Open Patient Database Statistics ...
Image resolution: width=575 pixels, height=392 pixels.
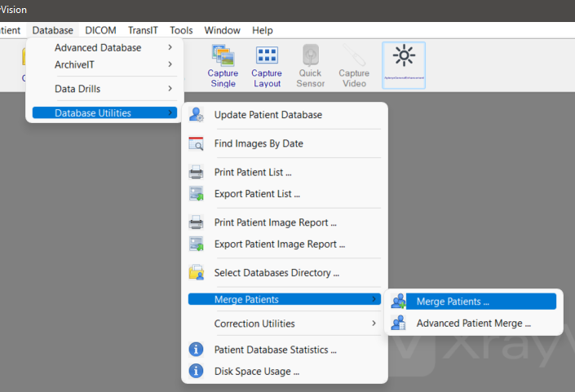pyautogui.click(x=285, y=350)
